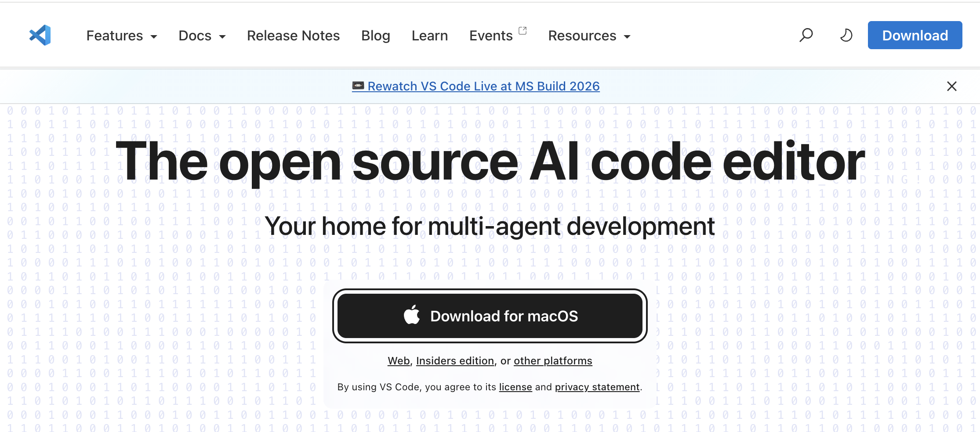
Task: Follow the Insiders edition link
Action: coord(455,361)
